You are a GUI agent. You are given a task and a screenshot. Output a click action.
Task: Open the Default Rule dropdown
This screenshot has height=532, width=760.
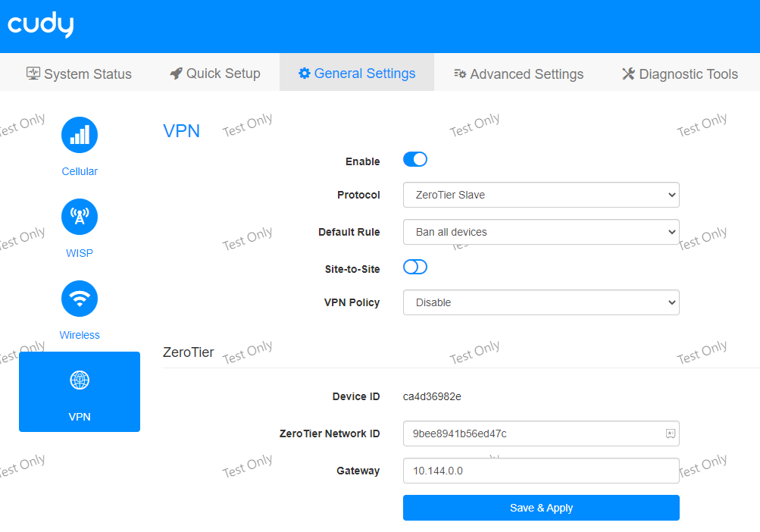click(542, 232)
